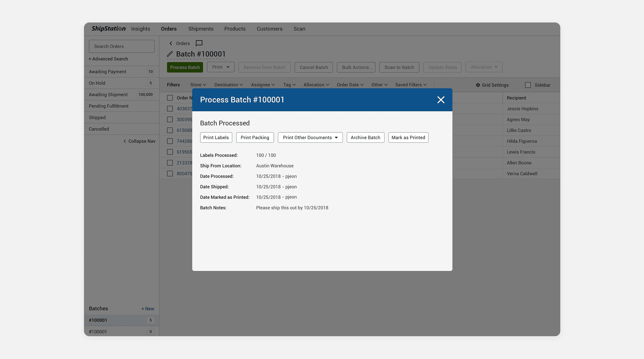Click the Recipient column header
The width and height of the screenshot is (644, 359).
pyautogui.click(x=516, y=98)
